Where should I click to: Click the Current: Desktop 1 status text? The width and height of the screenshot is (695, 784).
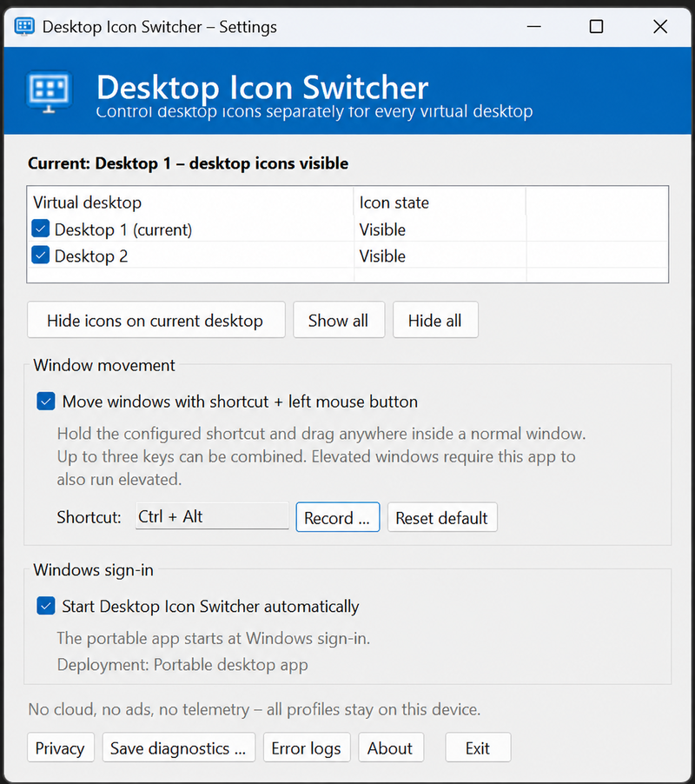click(x=188, y=163)
